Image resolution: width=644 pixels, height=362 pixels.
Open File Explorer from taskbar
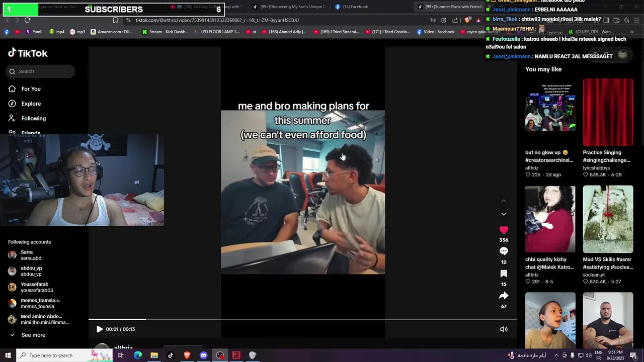154,355
